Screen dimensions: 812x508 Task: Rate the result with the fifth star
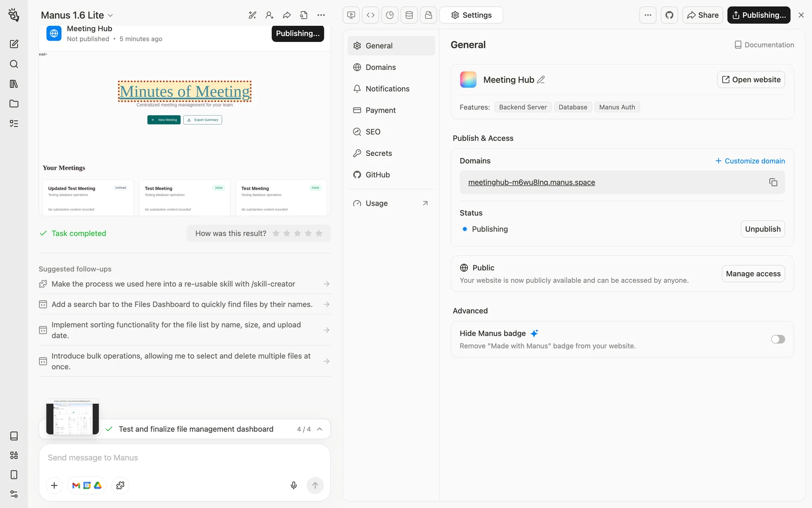point(319,233)
